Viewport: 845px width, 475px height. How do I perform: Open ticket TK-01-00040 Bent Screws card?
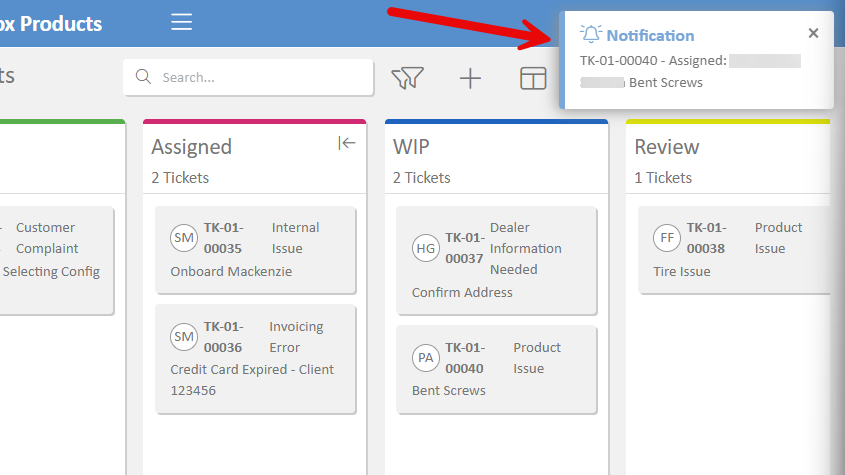point(496,369)
